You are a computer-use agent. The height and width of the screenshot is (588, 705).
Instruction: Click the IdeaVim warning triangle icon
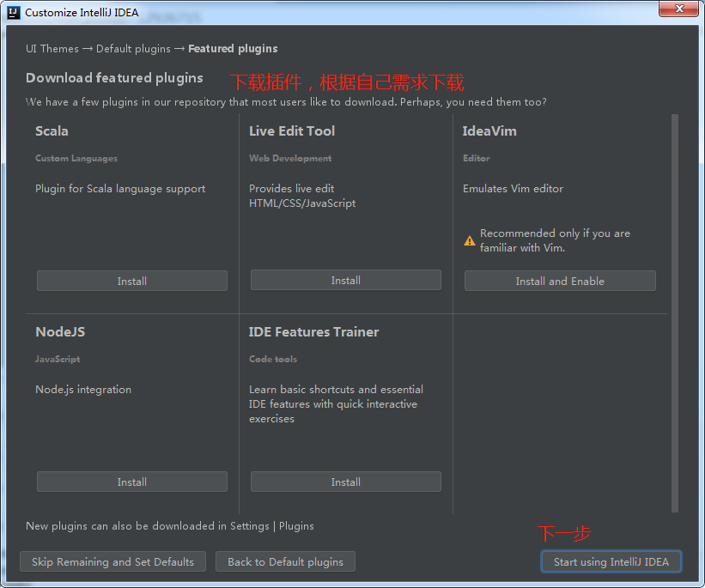point(470,241)
